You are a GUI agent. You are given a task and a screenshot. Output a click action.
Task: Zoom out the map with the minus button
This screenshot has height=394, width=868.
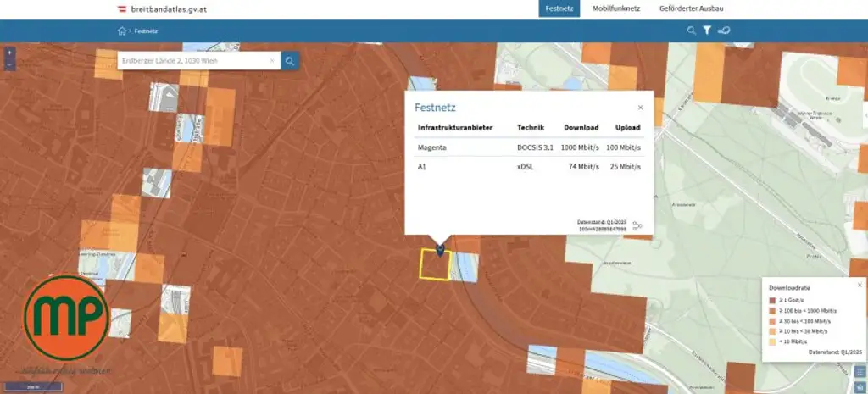click(9, 64)
